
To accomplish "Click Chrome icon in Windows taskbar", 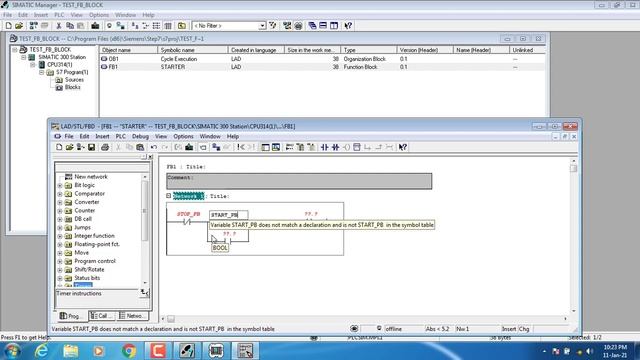I will click(129, 350).
